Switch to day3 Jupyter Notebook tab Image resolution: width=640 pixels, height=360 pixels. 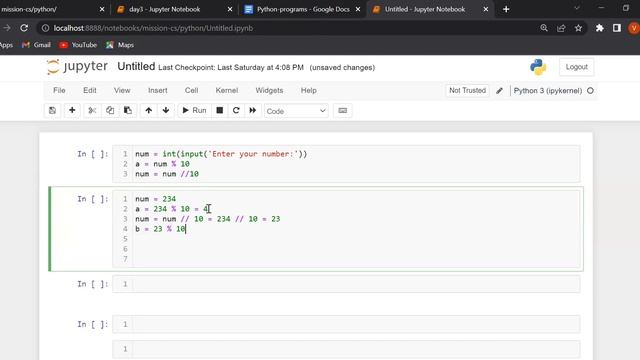point(165,9)
